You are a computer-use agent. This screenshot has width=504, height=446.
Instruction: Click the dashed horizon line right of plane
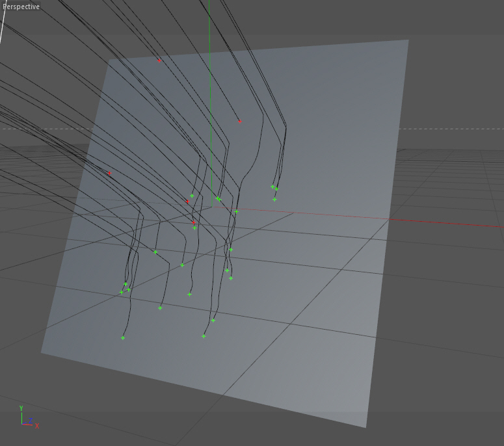451,129
